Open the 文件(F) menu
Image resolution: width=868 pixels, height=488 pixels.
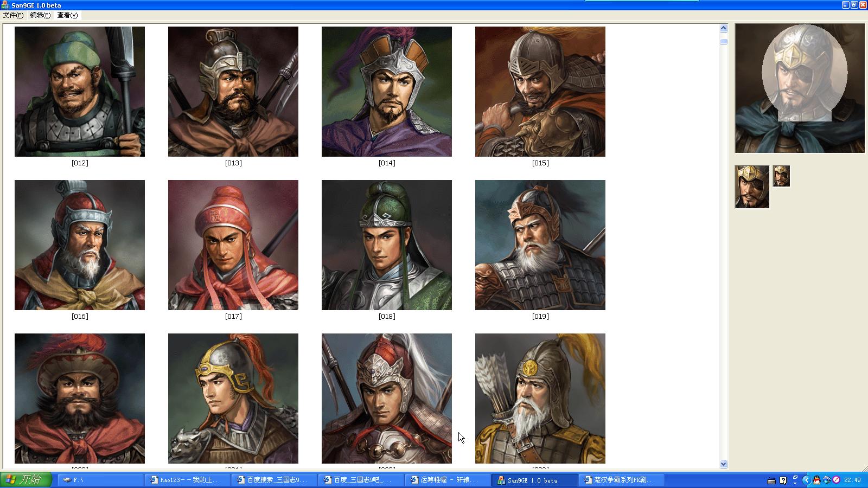[13, 15]
